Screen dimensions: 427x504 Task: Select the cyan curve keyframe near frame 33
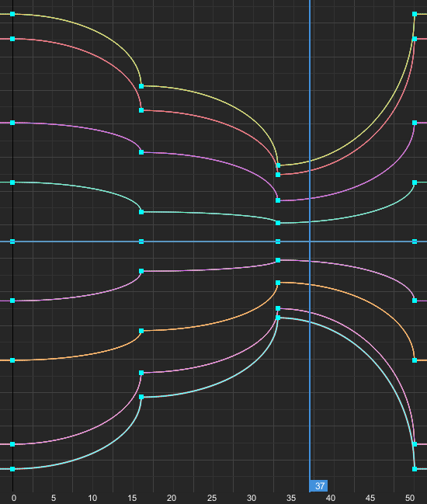pos(278,318)
